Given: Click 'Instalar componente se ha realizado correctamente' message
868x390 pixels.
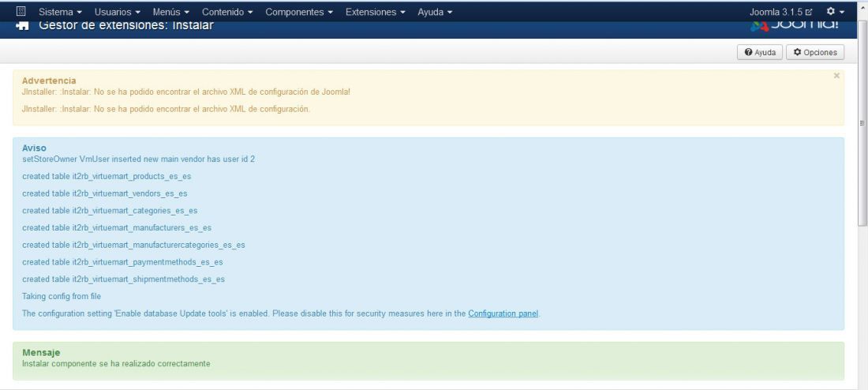Looking at the screenshot, I should pyautogui.click(x=116, y=364).
